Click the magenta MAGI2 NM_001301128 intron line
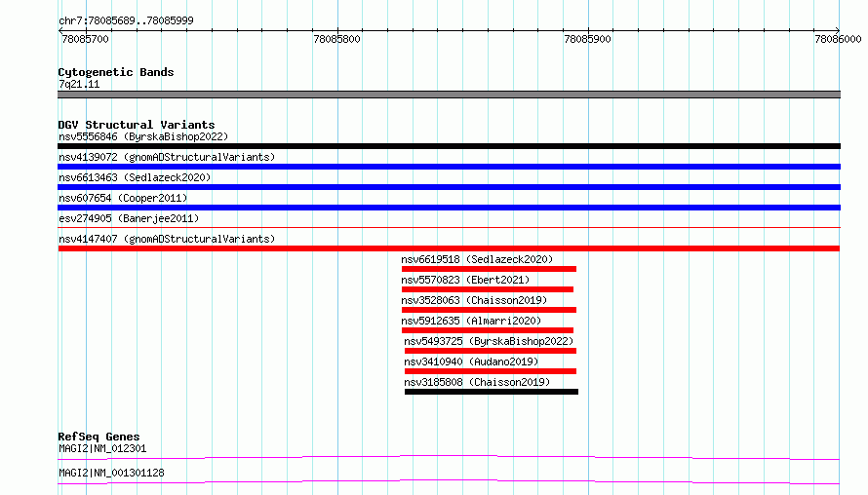The image size is (868, 495). click(x=449, y=481)
